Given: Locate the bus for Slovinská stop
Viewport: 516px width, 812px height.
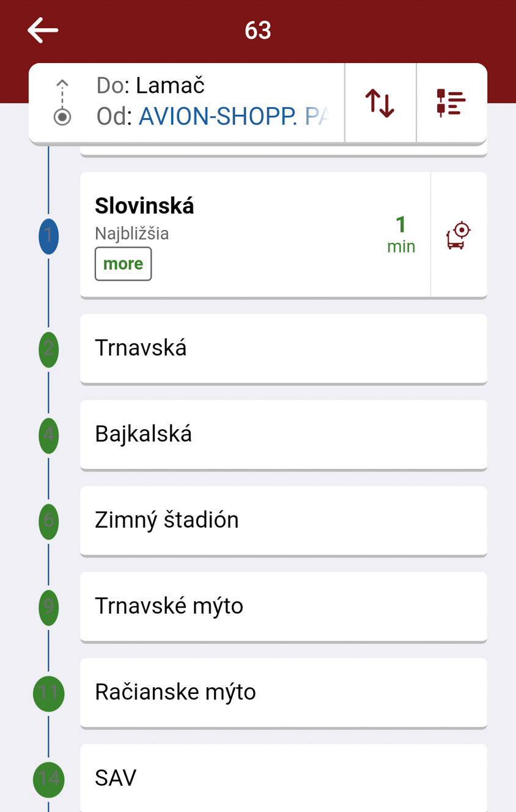Looking at the screenshot, I should point(459,235).
